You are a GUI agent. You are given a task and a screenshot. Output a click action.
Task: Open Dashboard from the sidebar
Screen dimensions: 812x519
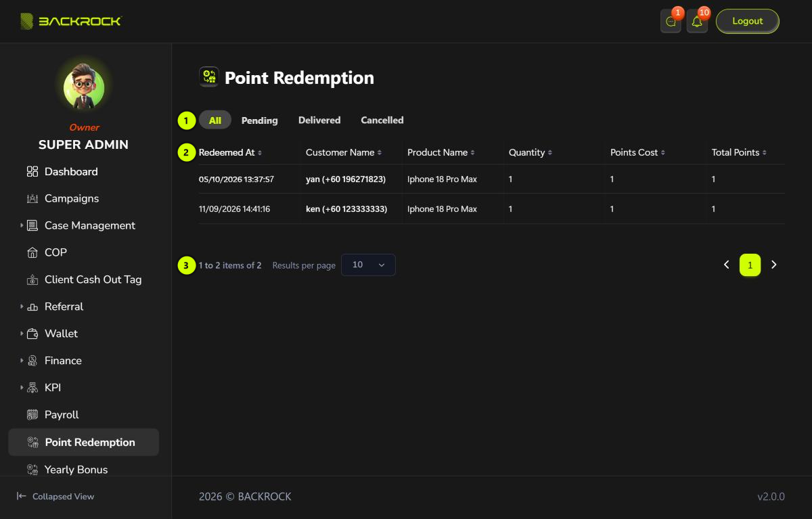click(x=71, y=172)
